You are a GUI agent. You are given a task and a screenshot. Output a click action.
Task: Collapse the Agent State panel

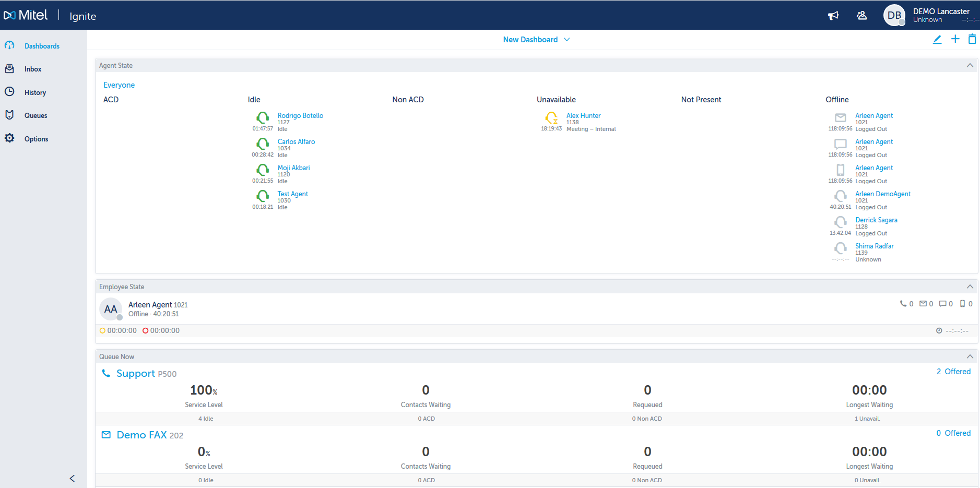pyautogui.click(x=970, y=65)
